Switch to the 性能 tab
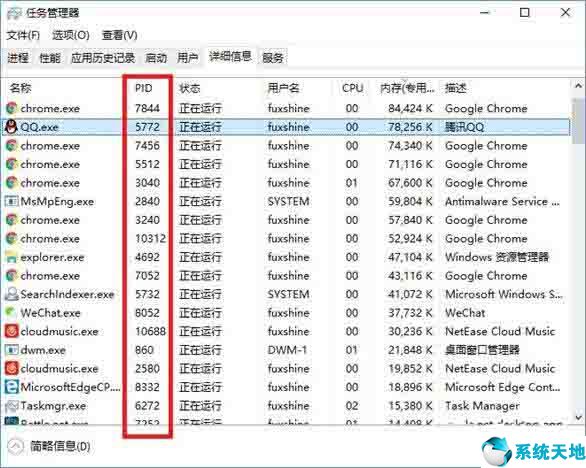 [x=50, y=58]
